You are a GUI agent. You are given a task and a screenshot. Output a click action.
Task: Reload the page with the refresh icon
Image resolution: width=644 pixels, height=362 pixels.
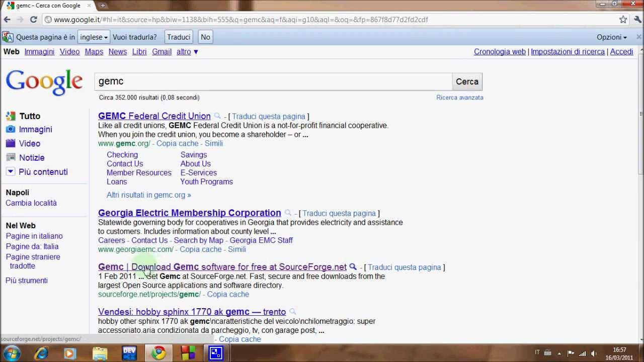[x=34, y=20]
